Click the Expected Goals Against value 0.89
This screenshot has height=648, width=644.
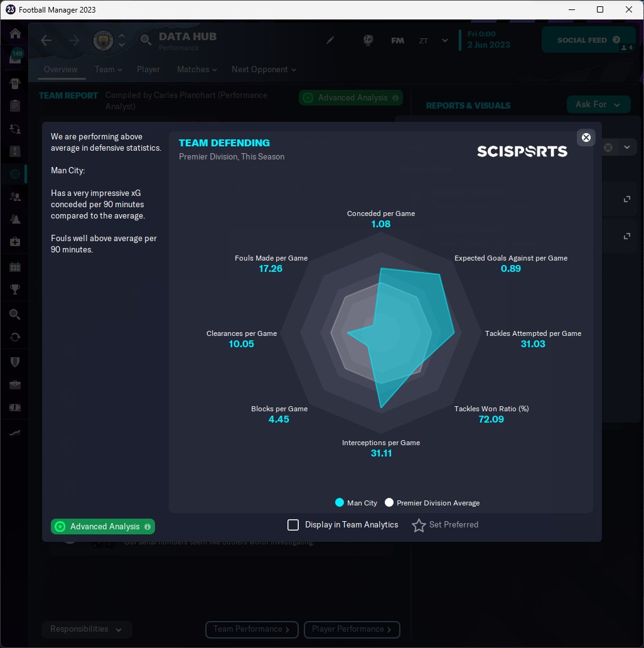click(x=510, y=269)
